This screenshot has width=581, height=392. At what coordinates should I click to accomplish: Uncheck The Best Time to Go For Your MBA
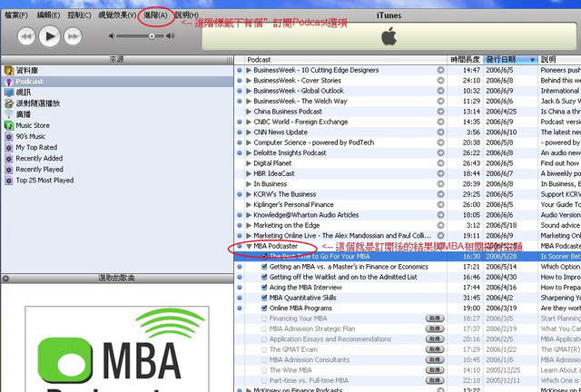pyautogui.click(x=264, y=257)
